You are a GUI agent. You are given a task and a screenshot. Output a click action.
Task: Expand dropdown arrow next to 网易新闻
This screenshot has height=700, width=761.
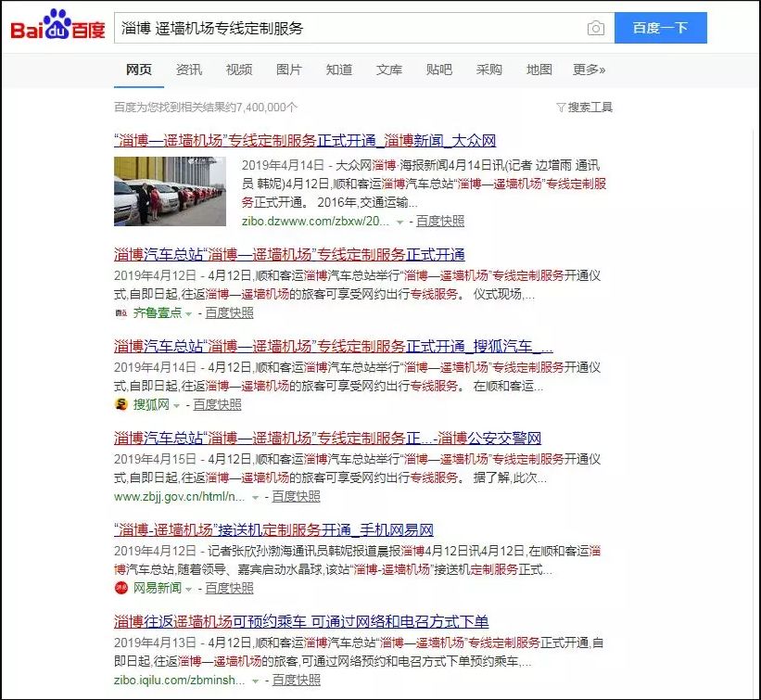coord(189,590)
